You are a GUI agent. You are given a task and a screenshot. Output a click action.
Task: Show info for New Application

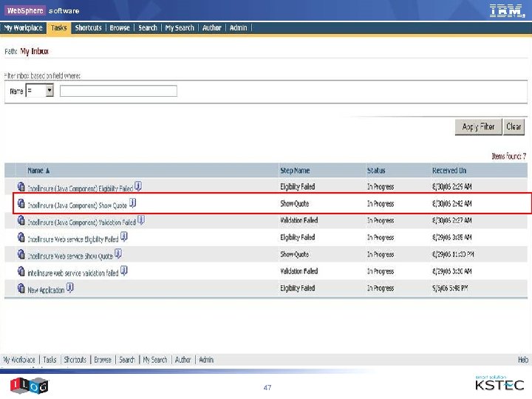pyautogui.click(x=70, y=287)
